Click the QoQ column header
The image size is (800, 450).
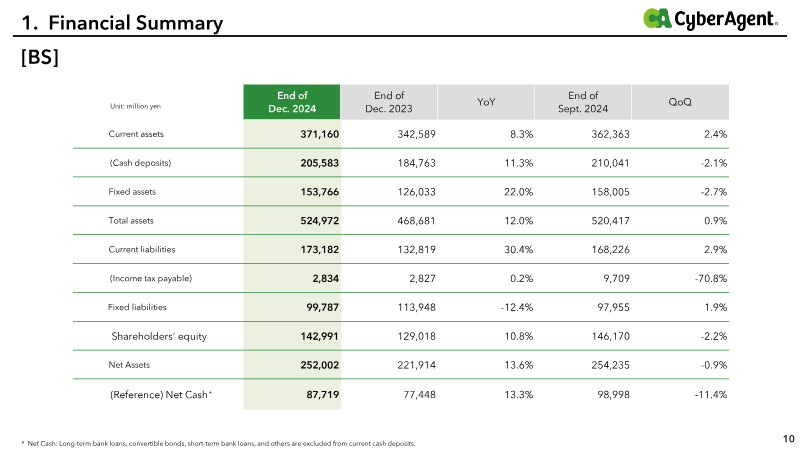[x=680, y=102]
